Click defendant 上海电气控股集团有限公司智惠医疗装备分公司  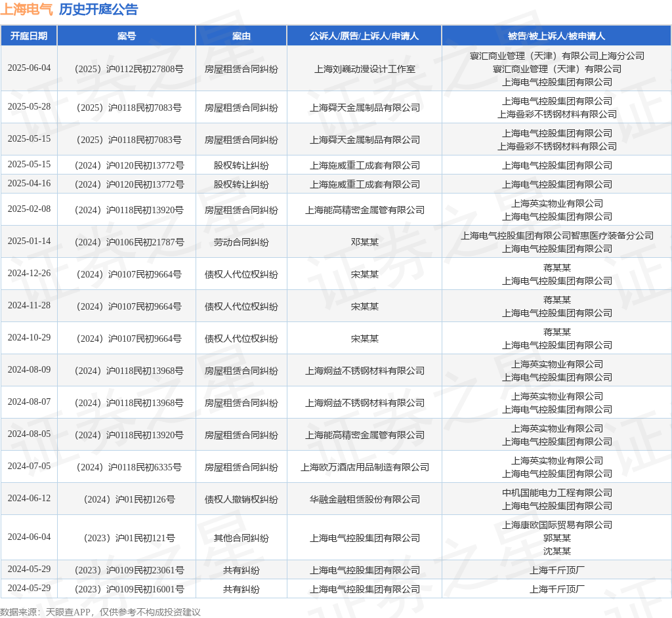coord(557,236)
